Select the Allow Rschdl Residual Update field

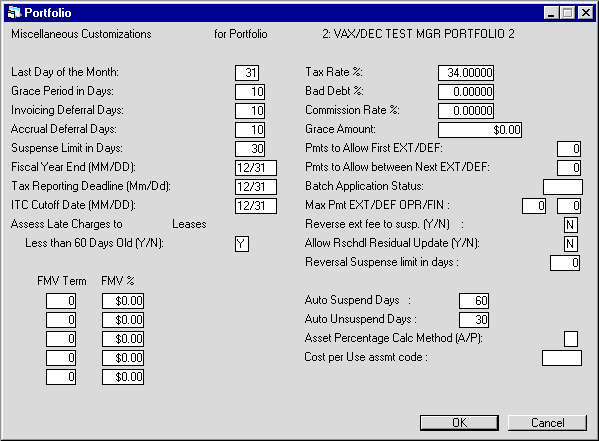pyautogui.click(x=571, y=244)
